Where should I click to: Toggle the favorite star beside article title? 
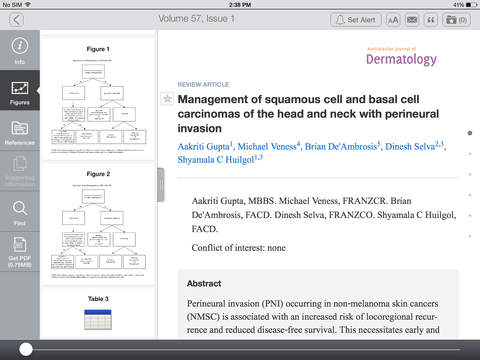(167, 99)
